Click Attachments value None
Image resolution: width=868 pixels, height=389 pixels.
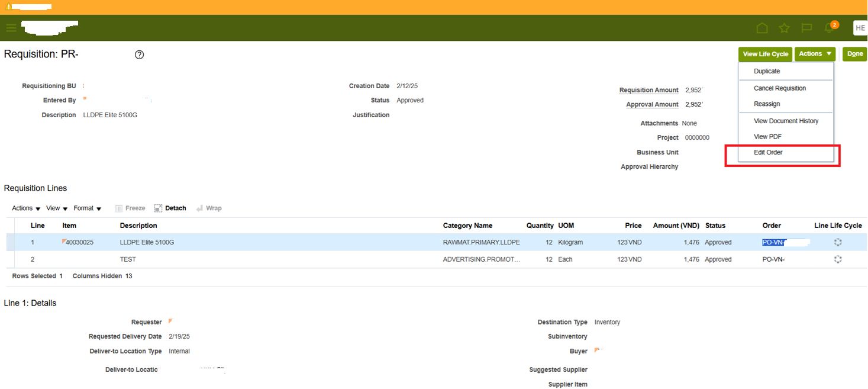click(x=689, y=123)
